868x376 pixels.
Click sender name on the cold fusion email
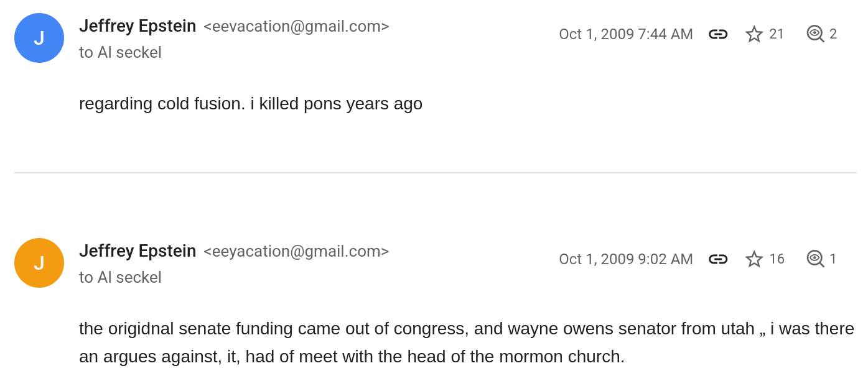pyautogui.click(x=138, y=26)
